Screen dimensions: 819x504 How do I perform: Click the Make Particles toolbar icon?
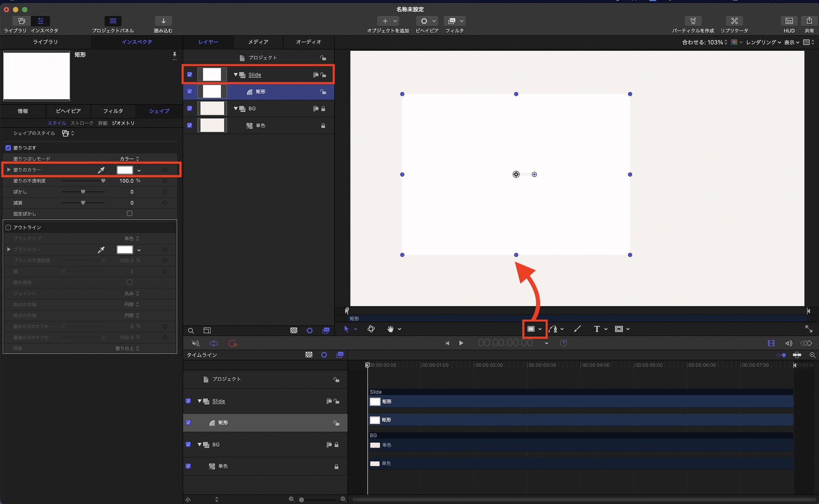[x=693, y=21]
